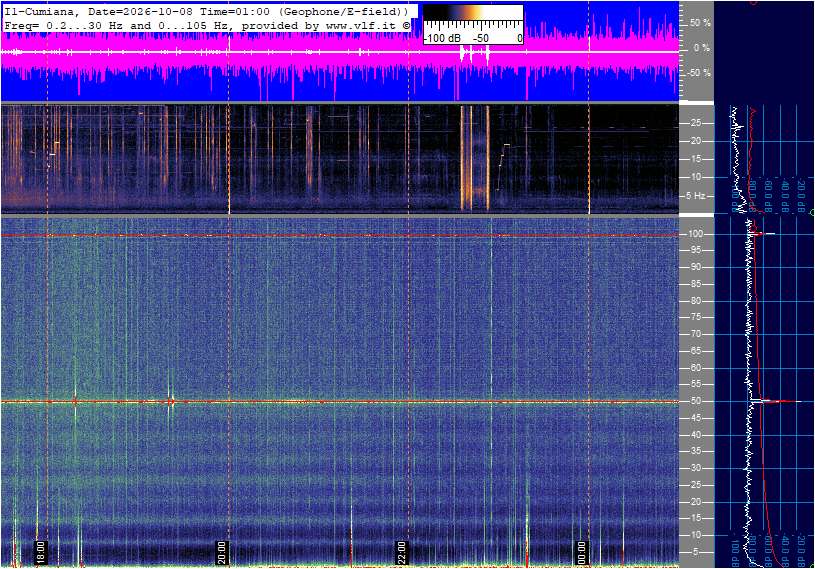This screenshot has height=569, width=815.
Task: Click the 50 Hz peak in the spectrum plot
Action: coord(777,401)
